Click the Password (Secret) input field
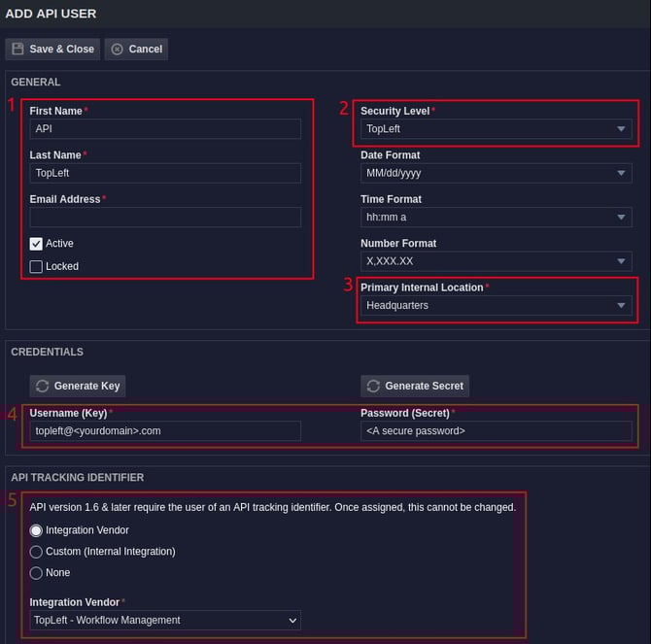 (x=496, y=430)
